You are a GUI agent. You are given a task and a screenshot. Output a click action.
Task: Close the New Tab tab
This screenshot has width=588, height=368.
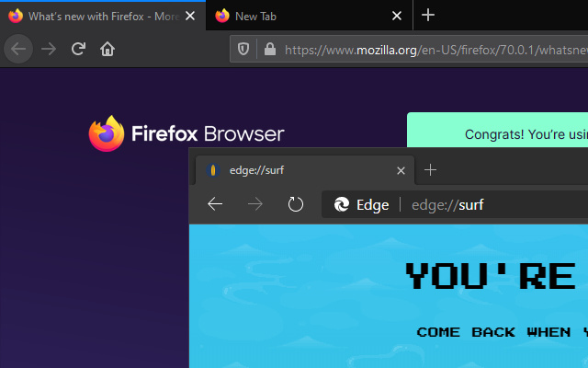[x=397, y=16]
